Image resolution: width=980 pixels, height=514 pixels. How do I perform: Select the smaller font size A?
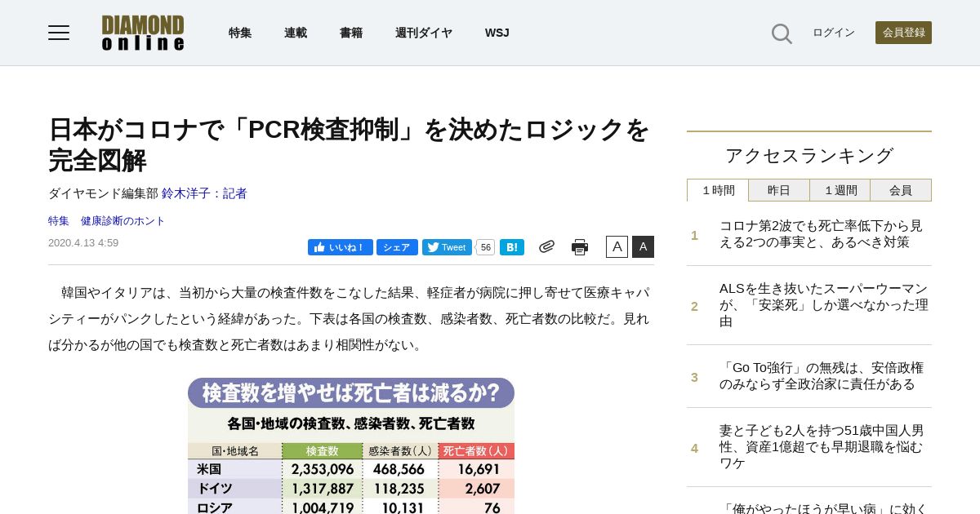point(617,246)
